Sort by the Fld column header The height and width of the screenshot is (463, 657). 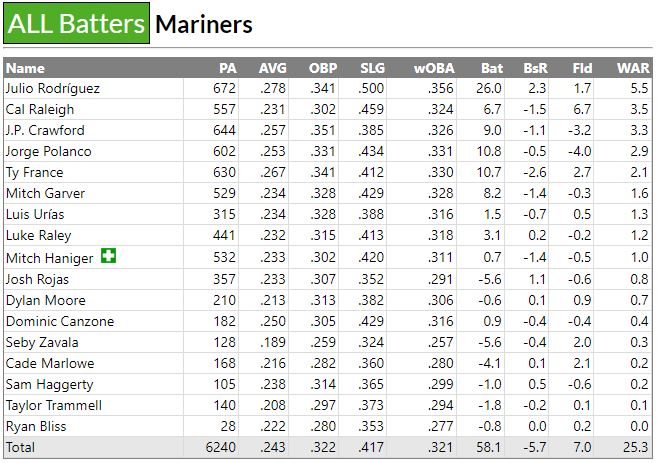582,68
